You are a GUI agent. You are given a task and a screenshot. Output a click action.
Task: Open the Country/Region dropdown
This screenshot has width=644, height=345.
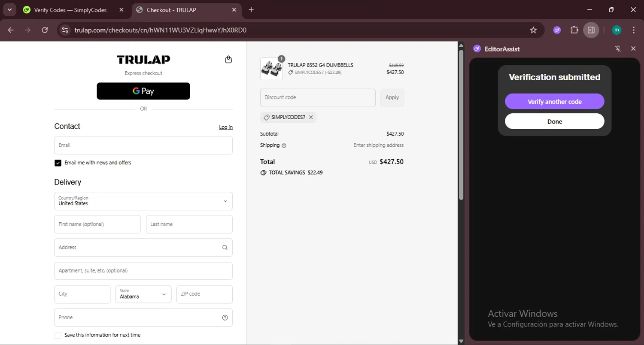143,201
